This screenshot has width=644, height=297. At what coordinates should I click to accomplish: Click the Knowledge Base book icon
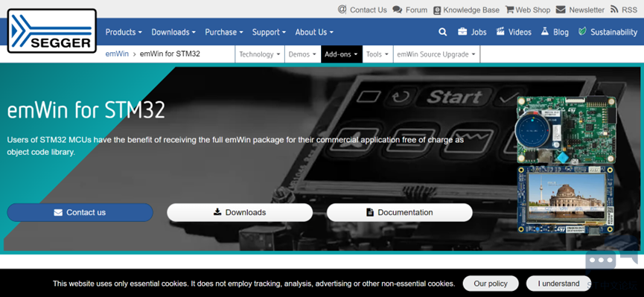click(x=437, y=10)
